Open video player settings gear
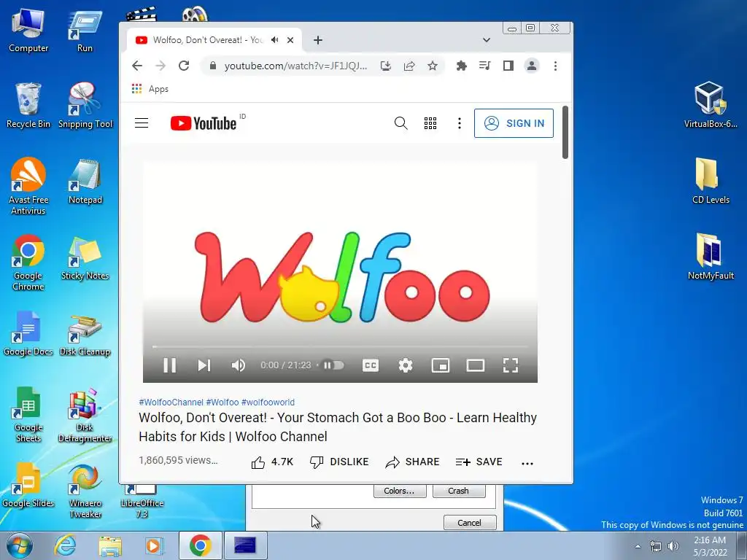 [x=406, y=365]
